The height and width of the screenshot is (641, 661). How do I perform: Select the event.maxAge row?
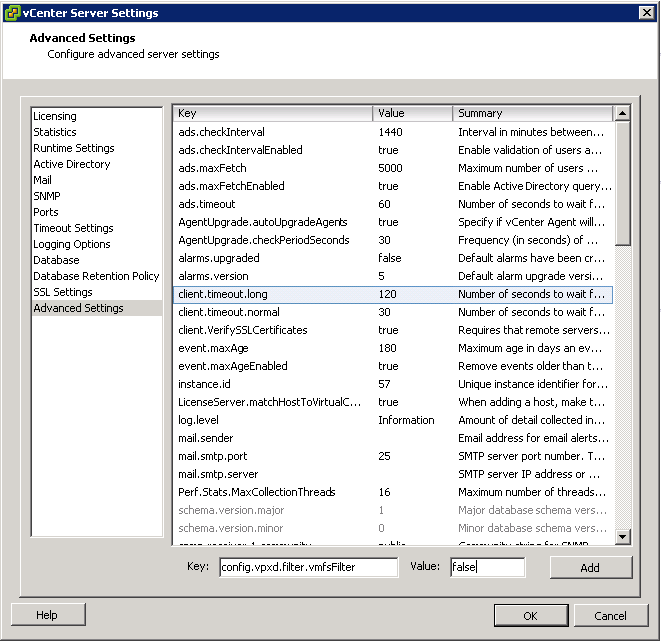(x=393, y=349)
